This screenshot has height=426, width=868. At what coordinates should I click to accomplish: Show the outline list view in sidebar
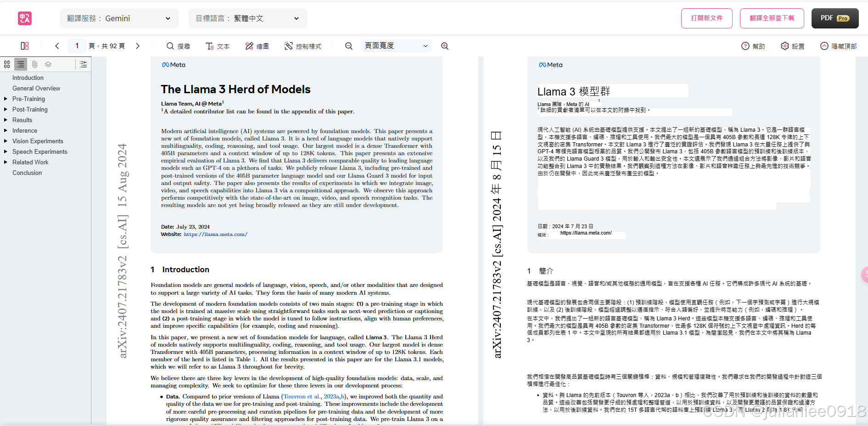coord(21,64)
